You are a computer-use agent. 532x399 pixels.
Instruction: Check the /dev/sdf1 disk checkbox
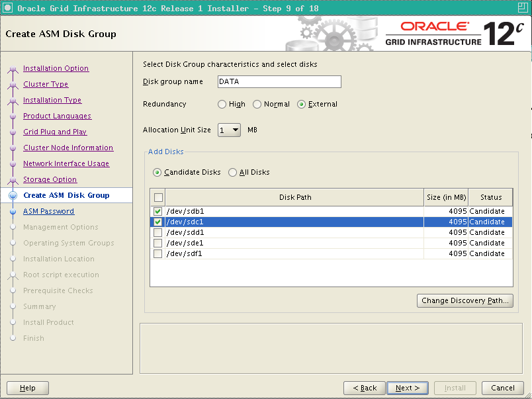pyautogui.click(x=157, y=253)
